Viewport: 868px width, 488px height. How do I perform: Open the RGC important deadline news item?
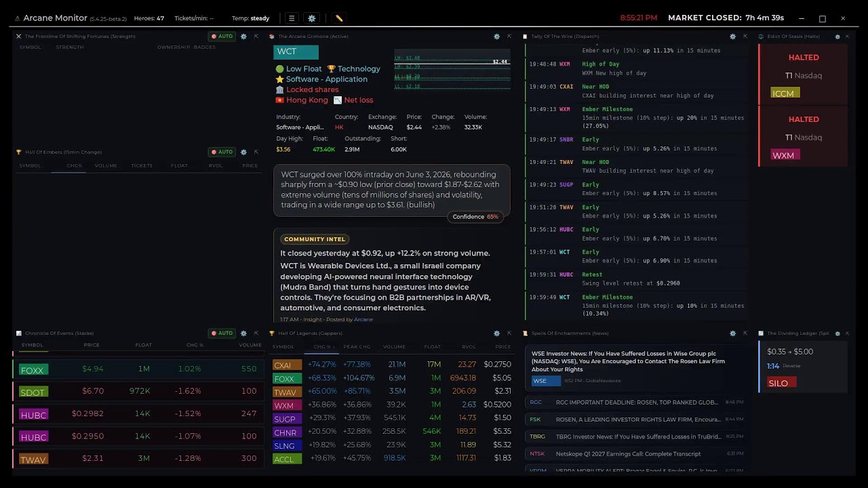point(636,403)
